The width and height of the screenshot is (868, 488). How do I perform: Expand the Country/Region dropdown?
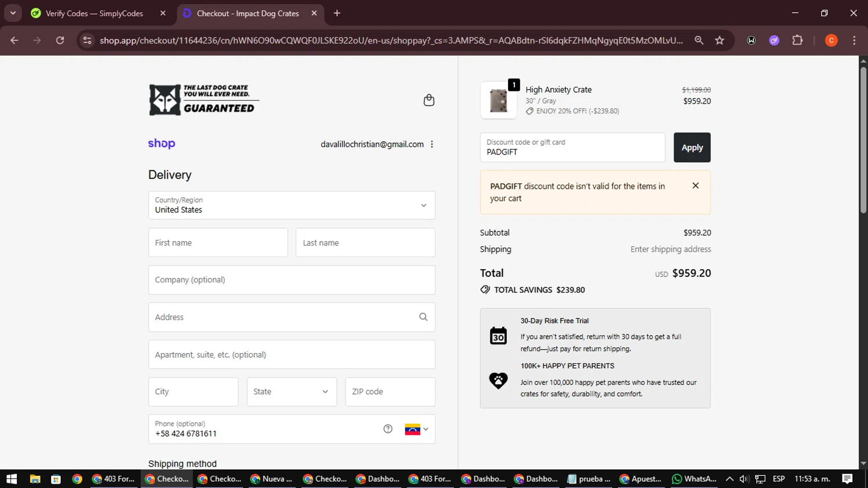click(x=292, y=206)
